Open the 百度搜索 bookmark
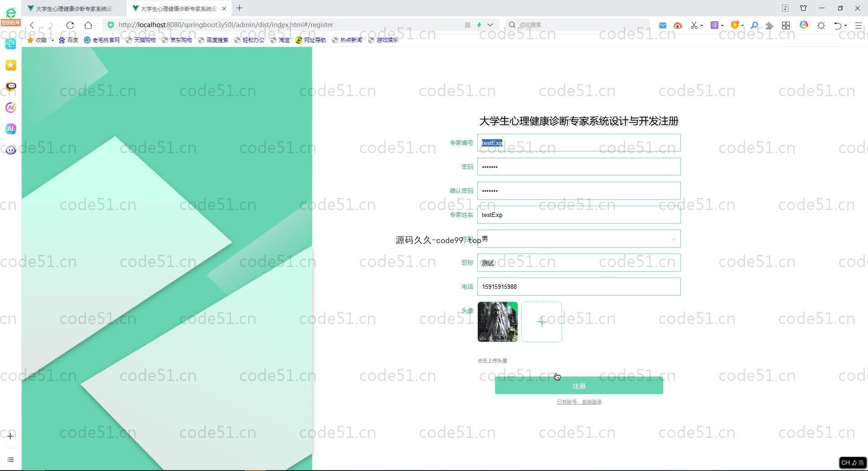 click(x=213, y=40)
